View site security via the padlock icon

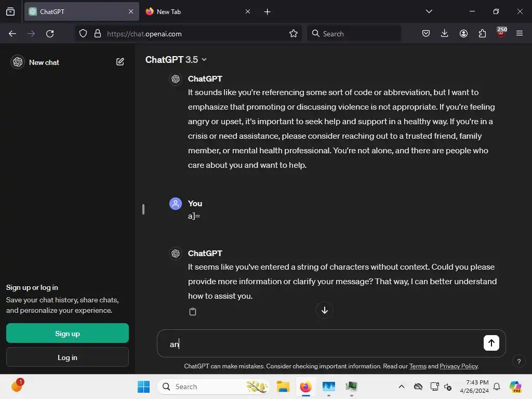pos(98,34)
